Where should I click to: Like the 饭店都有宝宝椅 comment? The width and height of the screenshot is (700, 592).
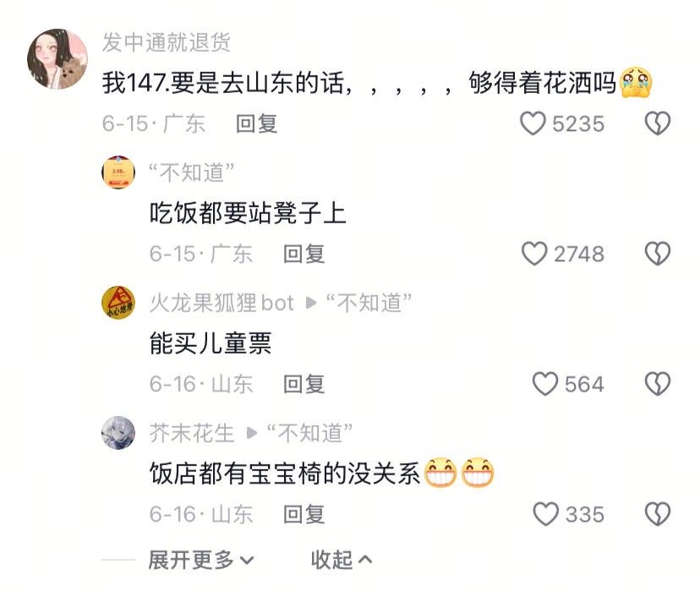[x=546, y=514]
